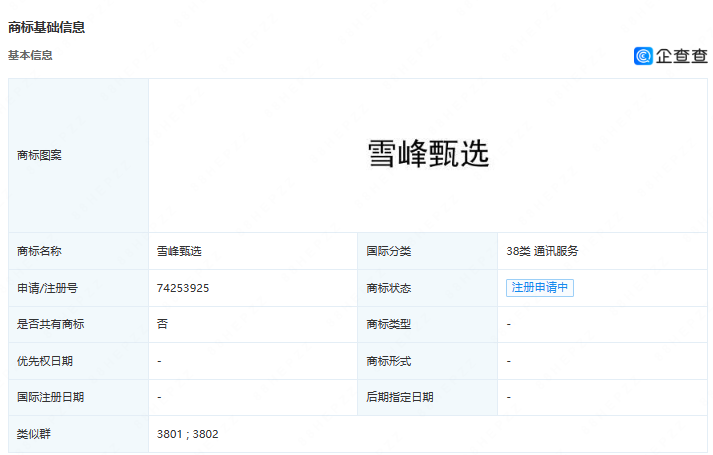Click the 后期指定日期 label cell

[427, 397]
